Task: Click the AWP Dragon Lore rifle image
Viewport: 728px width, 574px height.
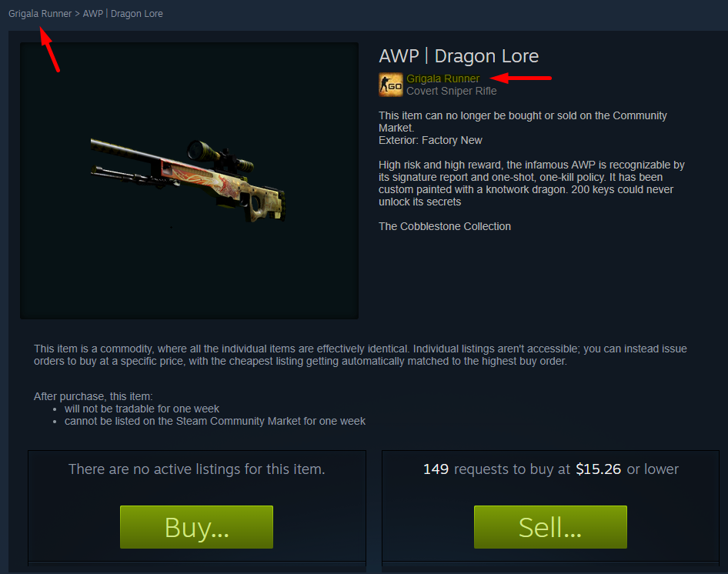Action: point(188,180)
